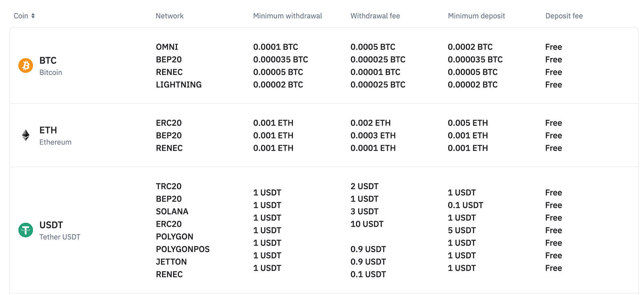This screenshot has width=644, height=295.
Task: Click the green Tether USDT icon
Action: click(25, 230)
